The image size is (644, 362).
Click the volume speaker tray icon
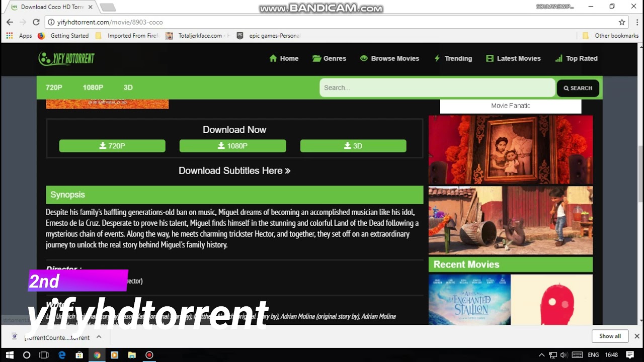coord(564,355)
